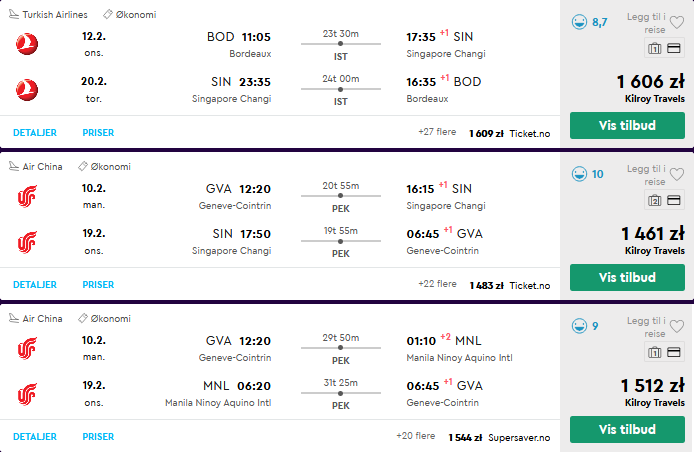Click the payment card icon on the 1 461 zł result
Image resolution: width=694 pixels, height=454 pixels.
[x=674, y=200]
